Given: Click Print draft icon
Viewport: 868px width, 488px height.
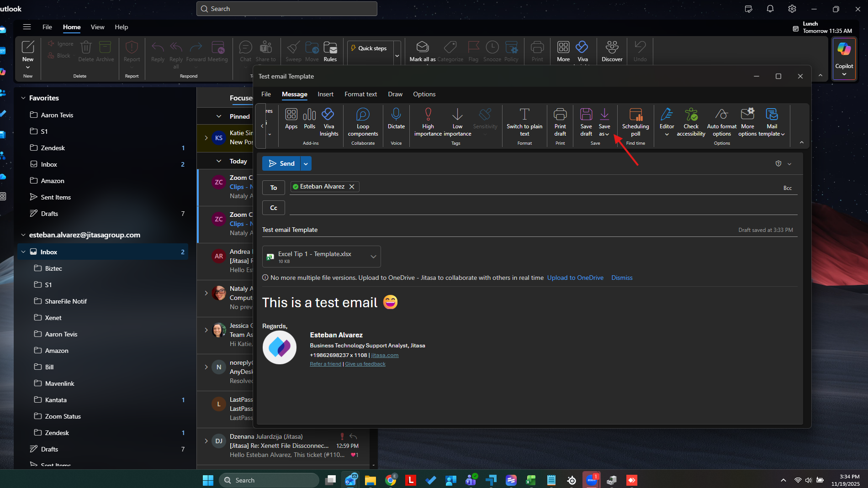Looking at the screenshot, I should [x=560, y=115].
